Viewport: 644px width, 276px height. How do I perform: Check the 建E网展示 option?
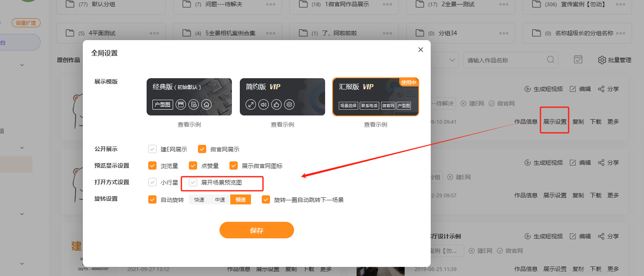click(x=152, y=149)
